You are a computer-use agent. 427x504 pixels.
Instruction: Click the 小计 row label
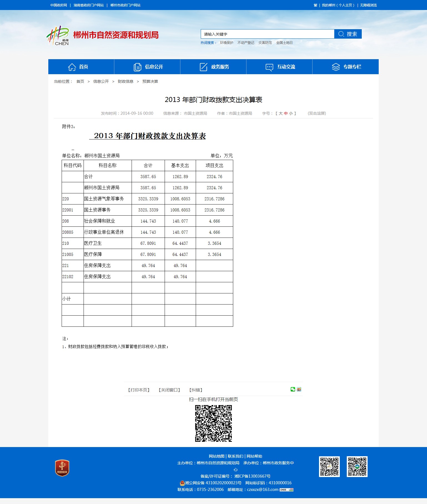point(66,299)
